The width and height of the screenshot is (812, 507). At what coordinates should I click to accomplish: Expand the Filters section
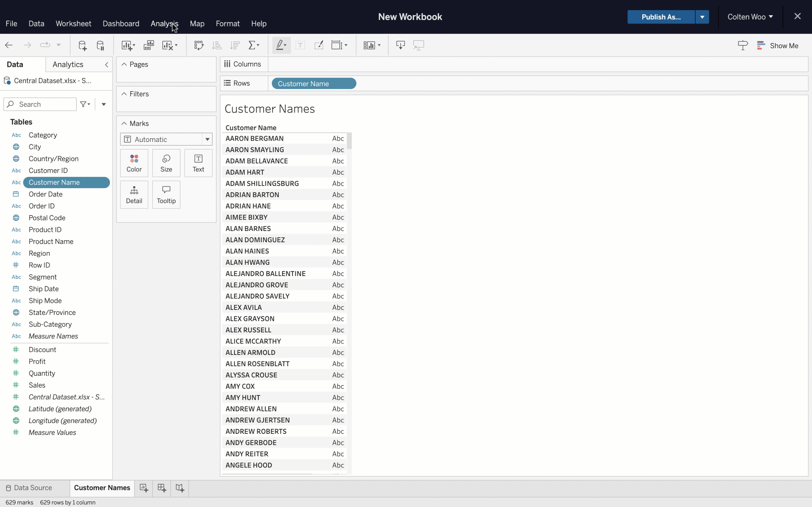pyautogui.click(x=123, y=93)
